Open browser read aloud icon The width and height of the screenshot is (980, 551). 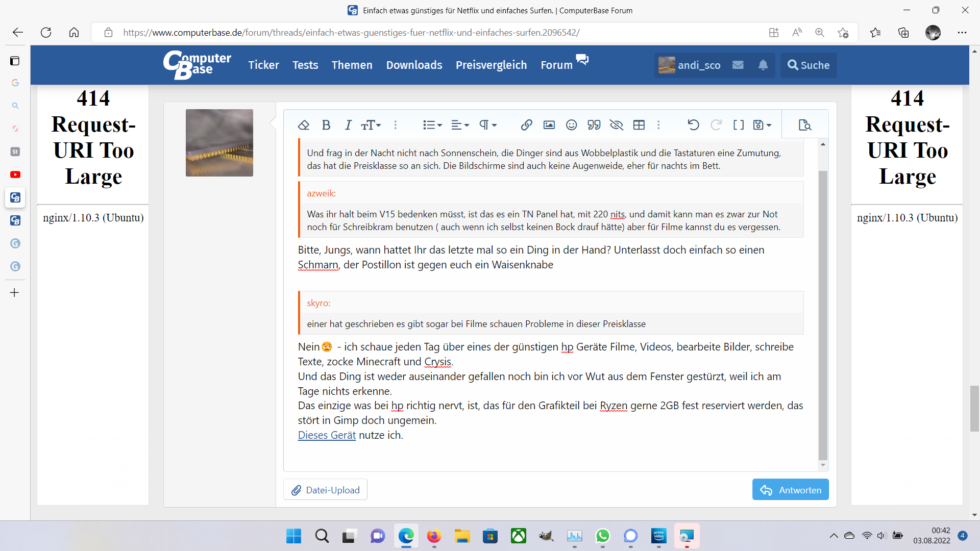[x=797, y=33]
